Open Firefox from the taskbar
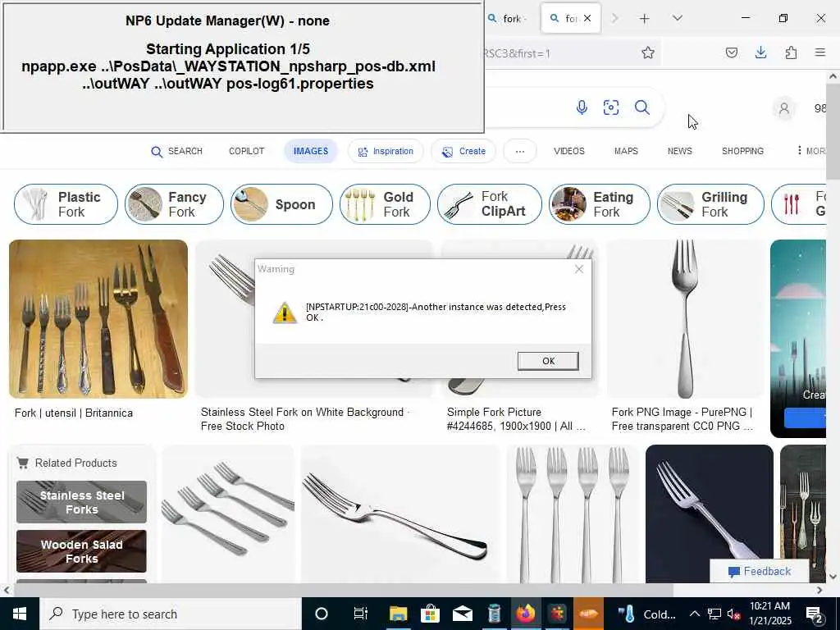This screenshot has width=840, height=630. (x=526, y=614)
